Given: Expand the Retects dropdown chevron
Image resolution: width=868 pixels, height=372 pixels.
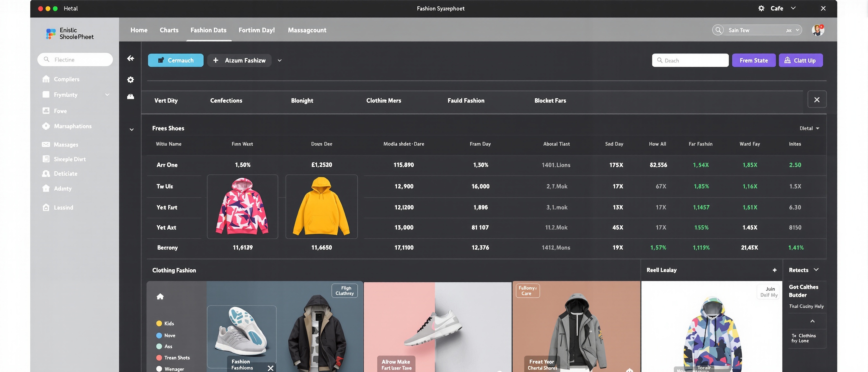Looking at the screenshot, I should 816,270.
